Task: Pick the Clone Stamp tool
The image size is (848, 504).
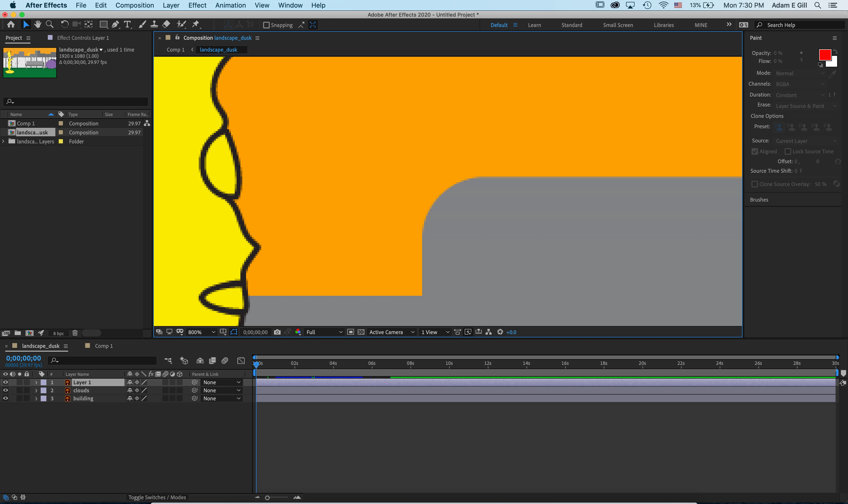Action: (x=154, y=24)
